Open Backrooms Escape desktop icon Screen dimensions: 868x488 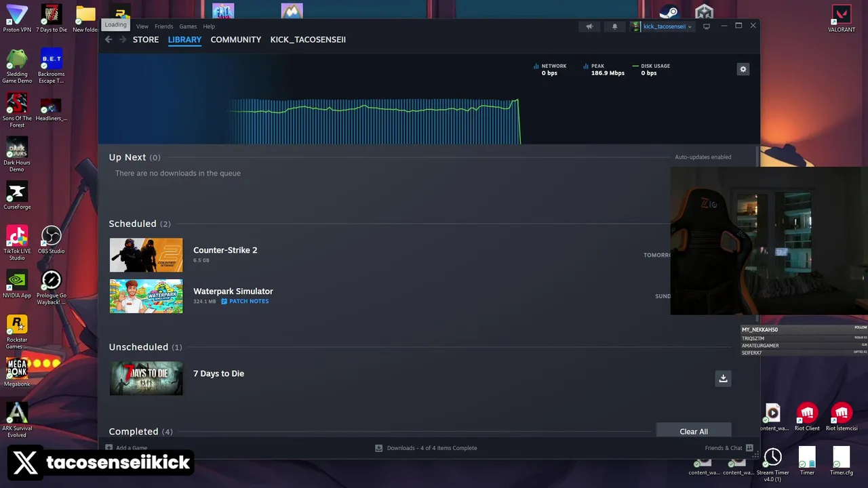[52, 66]
